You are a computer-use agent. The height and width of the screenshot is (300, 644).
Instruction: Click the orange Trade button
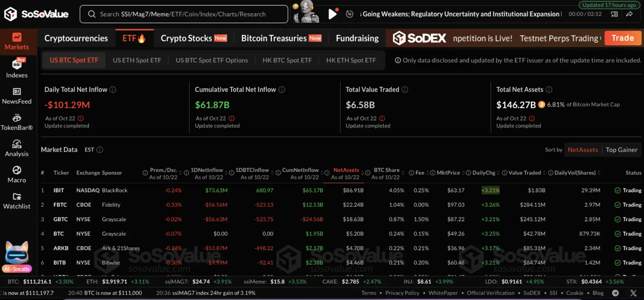pos(623,38)
